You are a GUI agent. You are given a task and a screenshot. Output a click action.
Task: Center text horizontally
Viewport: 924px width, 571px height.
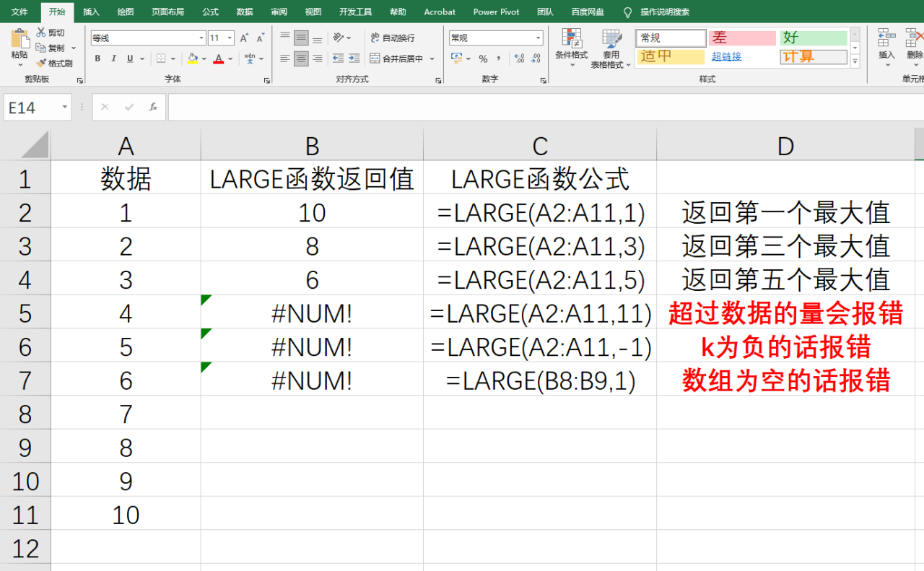click(301, 58)
